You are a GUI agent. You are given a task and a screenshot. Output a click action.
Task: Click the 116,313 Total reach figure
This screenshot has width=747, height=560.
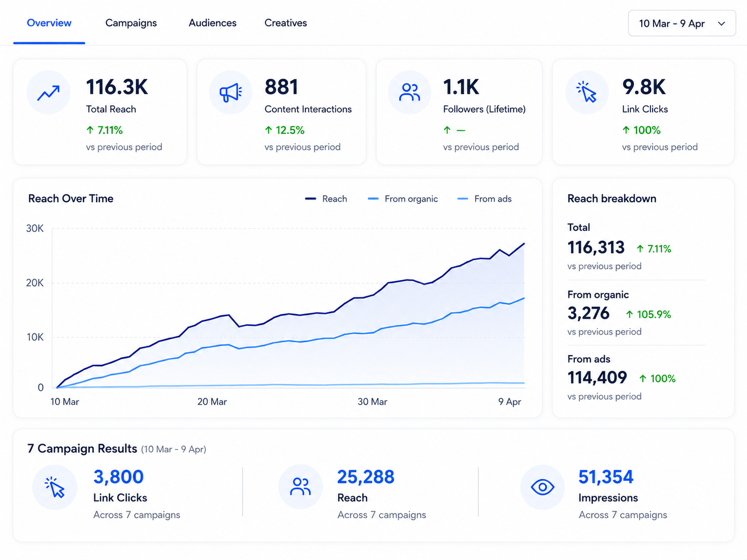tap(596, 248)
